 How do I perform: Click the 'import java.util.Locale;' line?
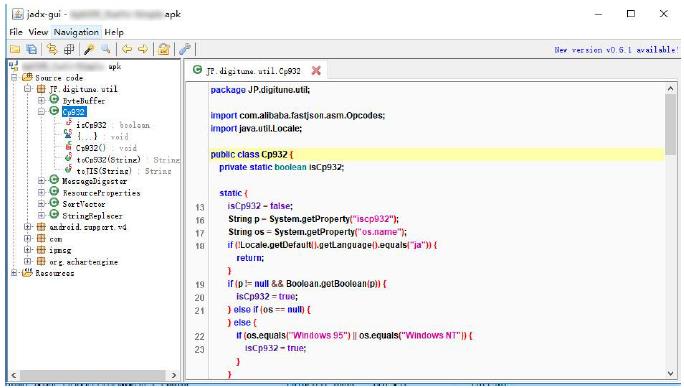click(x=256, y=128)
